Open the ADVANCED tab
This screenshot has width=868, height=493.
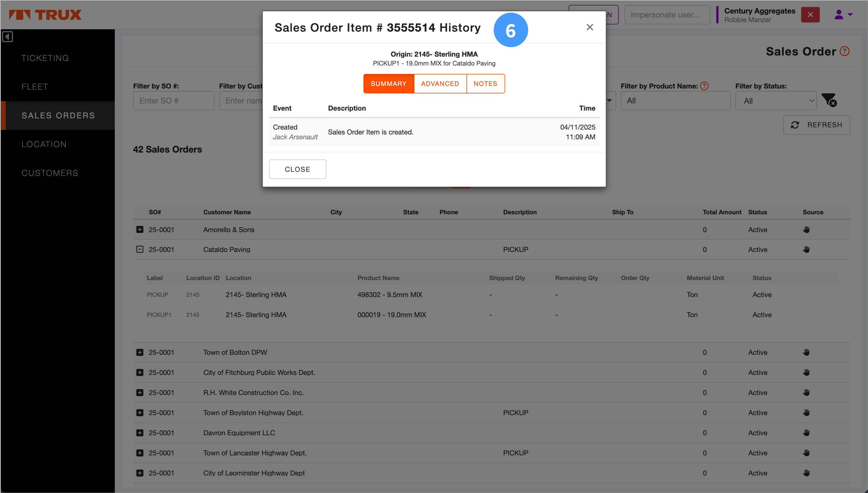440,84
